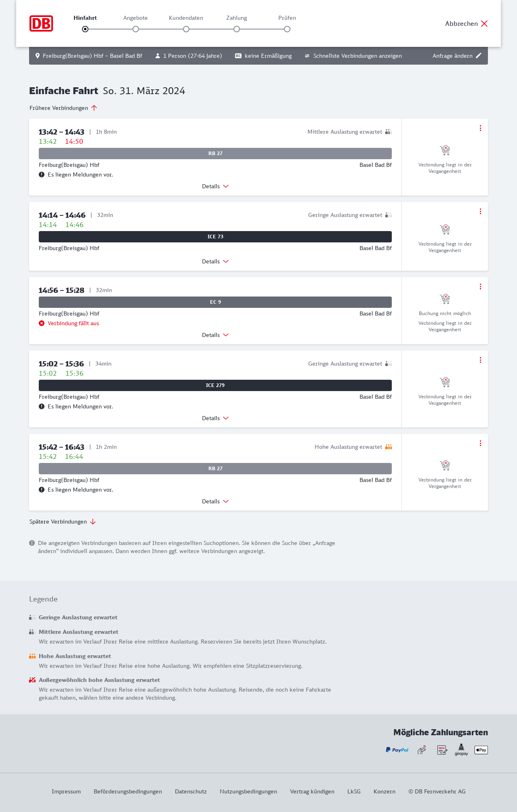Open three-dot menu for ICE 73 connection
Viewport: 517px width, 812px height.
pos(480,211)
